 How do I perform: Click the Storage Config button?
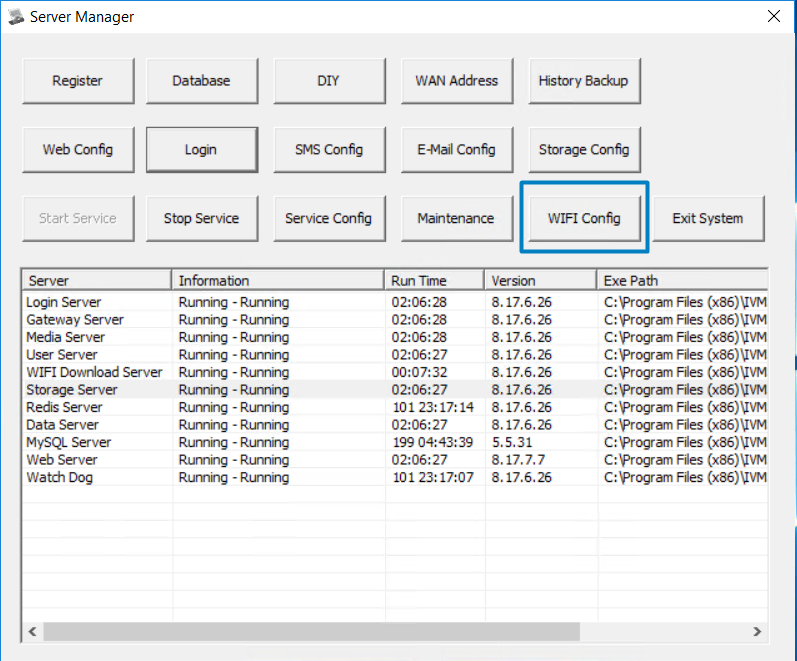(583, 150)
